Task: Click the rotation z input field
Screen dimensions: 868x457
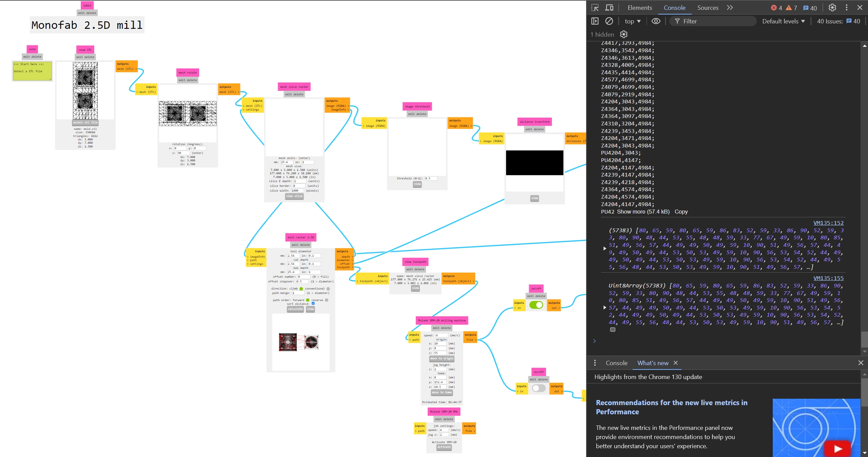Action: pos(184,153)
